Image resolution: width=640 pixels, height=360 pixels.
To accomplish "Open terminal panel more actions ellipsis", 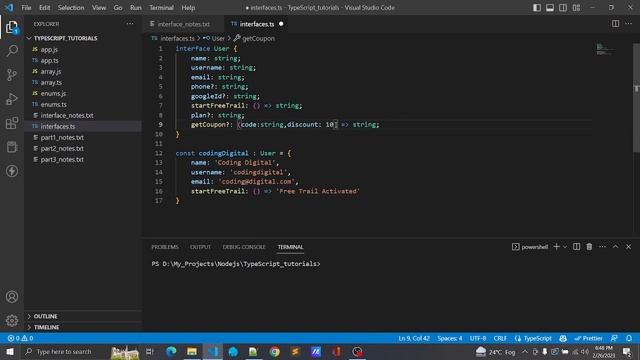I will pyautogui.click(x=602, y=247).
